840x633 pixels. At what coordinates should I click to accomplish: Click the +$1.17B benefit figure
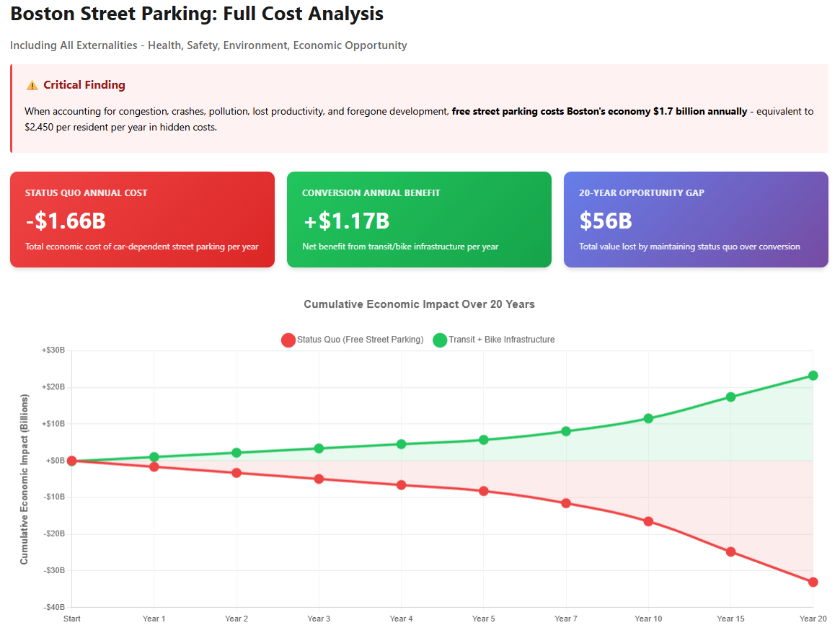coord(346,221)
